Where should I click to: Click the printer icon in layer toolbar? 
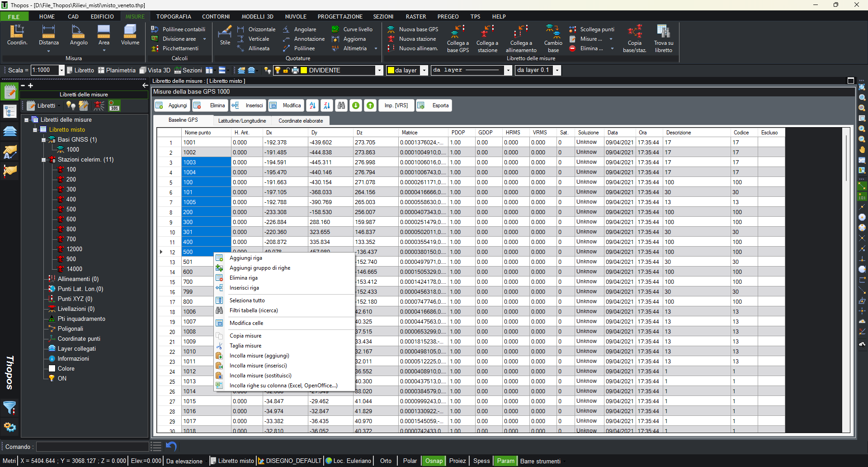pyautogui.click(x=295, y=70)
